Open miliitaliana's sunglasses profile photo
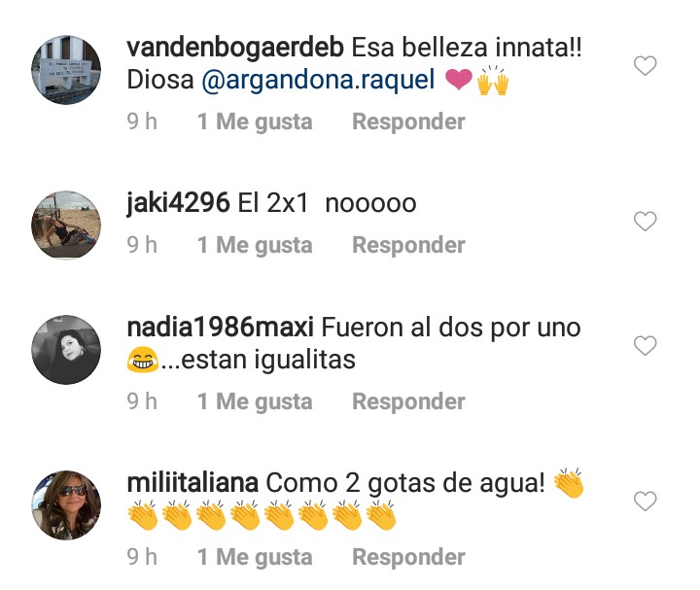 pos(66,505)
